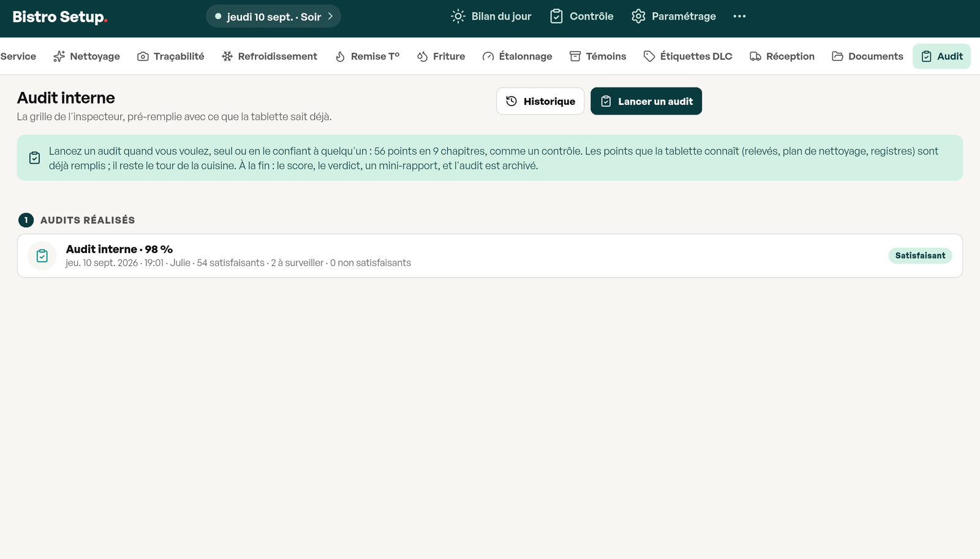Click the clipboard icon on the Audit interne card

[x=42, y=256]
